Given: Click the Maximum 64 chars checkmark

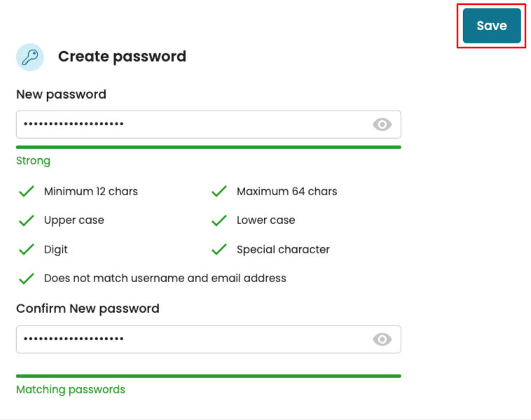Looking at the screenshot, I should click(x=219, y=191).
